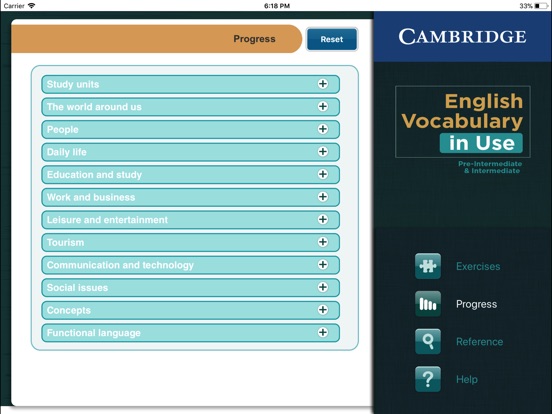Expand the People plus icon
The height and width of the screenshot is (414, 552).
click(x=323, y=129)
